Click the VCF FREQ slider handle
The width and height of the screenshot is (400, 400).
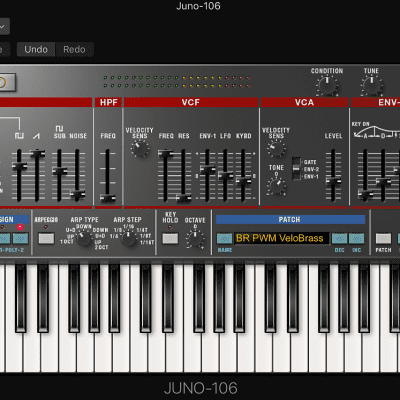point(165,153)
